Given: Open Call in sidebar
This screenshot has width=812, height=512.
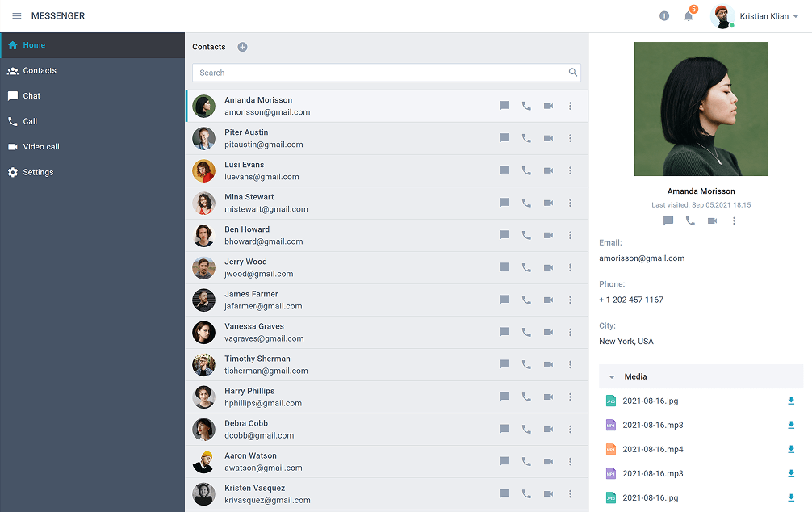Looking at the screenshot, I should [x=92, y=121].
